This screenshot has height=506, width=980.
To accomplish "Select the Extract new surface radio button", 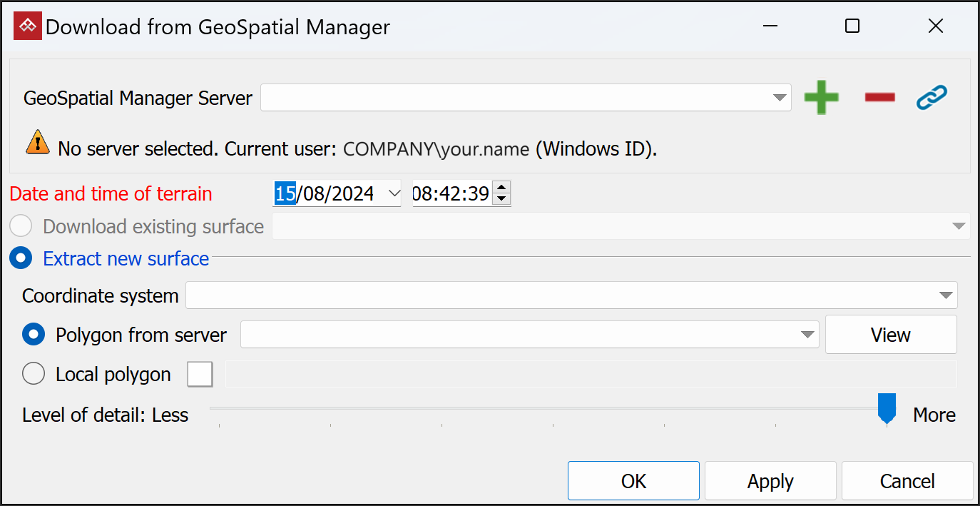I will click(x=21, y=258).
